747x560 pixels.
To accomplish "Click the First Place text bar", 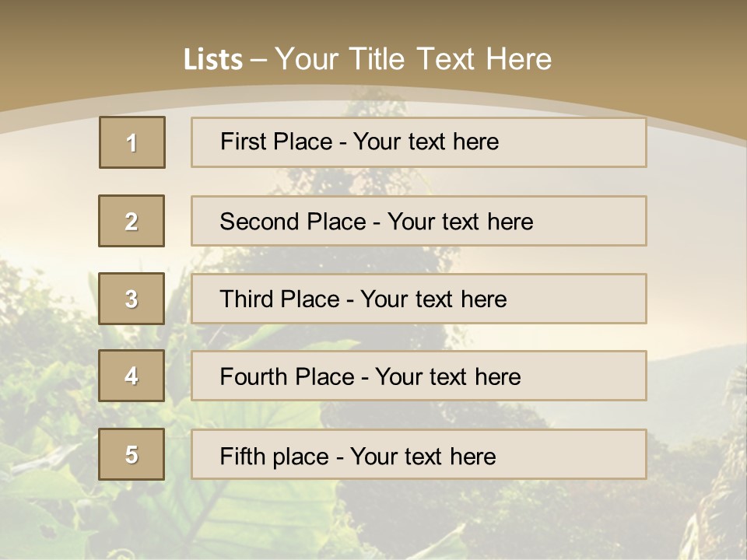I will 419,142.
